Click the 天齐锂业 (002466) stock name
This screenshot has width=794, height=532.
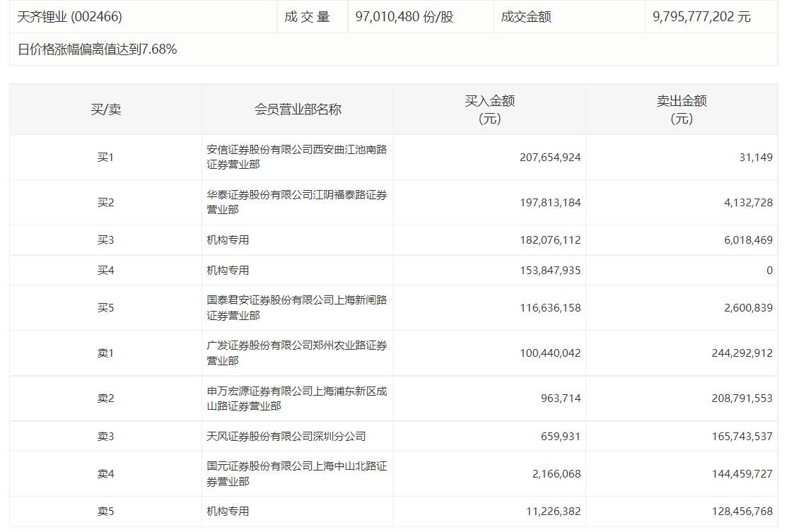point(69,17)
